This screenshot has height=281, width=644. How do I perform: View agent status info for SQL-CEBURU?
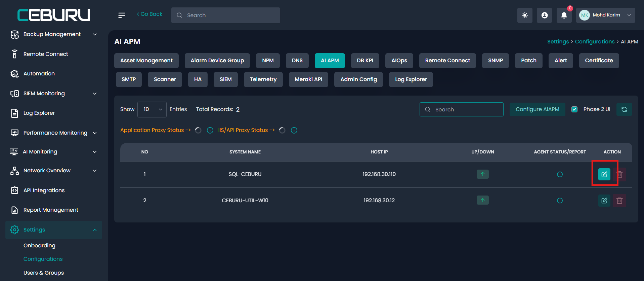pyautogui.click(x=560, y=174)
